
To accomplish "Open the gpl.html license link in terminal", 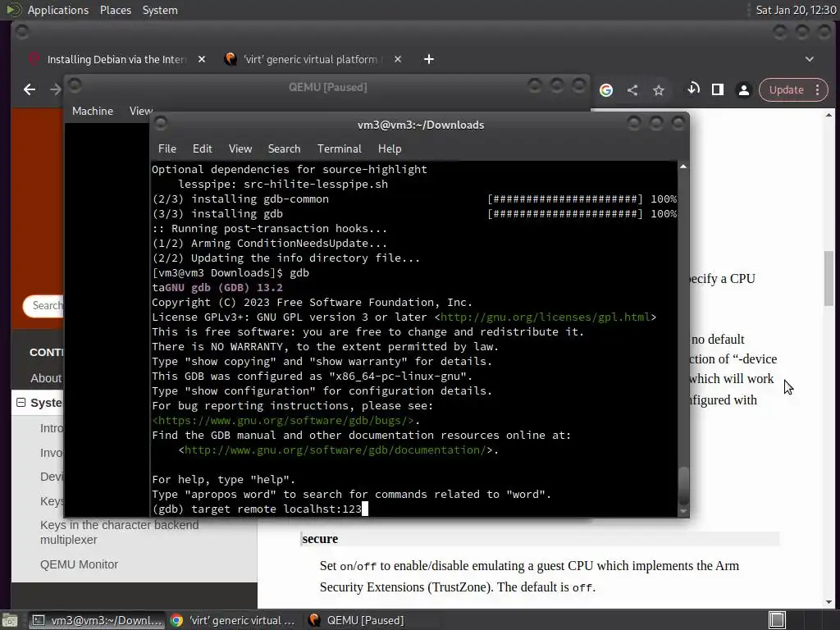I will [x=546, y=317].
